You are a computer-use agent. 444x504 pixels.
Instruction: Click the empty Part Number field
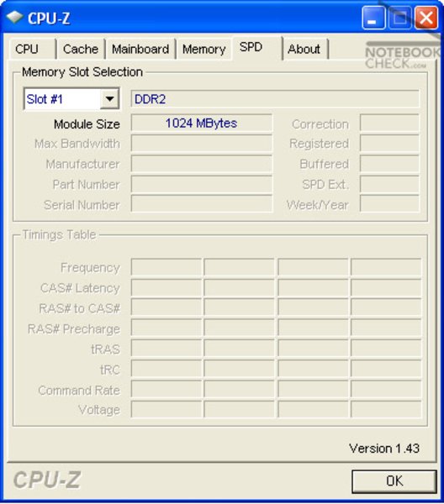202,185
